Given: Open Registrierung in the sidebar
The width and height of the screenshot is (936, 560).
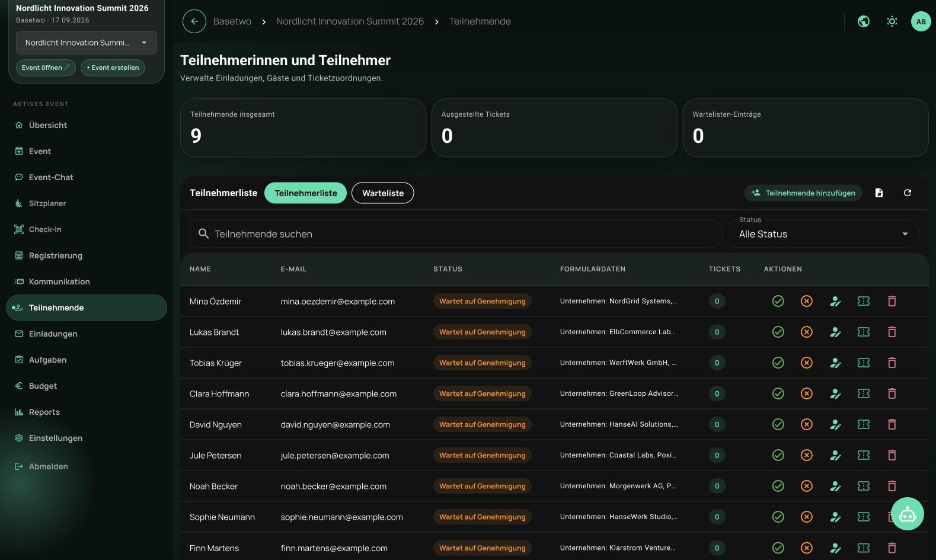Looking at the screenshot, I should [87, 255].
